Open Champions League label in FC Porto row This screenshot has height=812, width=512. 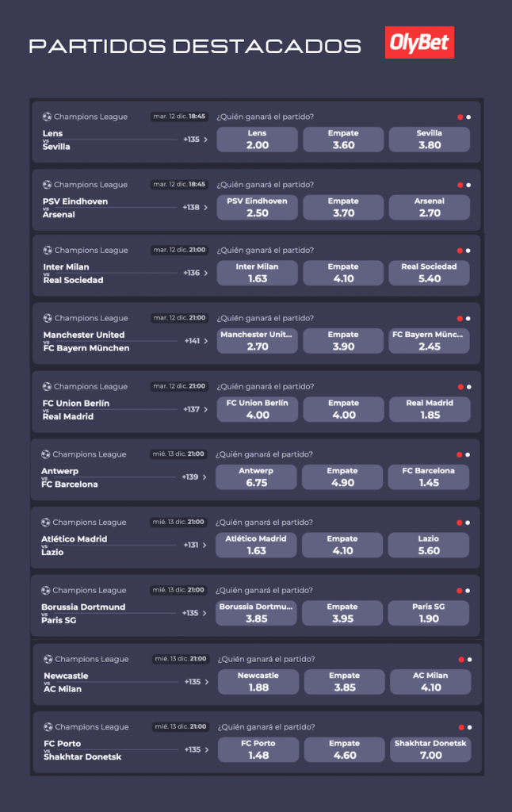(90, 727)
